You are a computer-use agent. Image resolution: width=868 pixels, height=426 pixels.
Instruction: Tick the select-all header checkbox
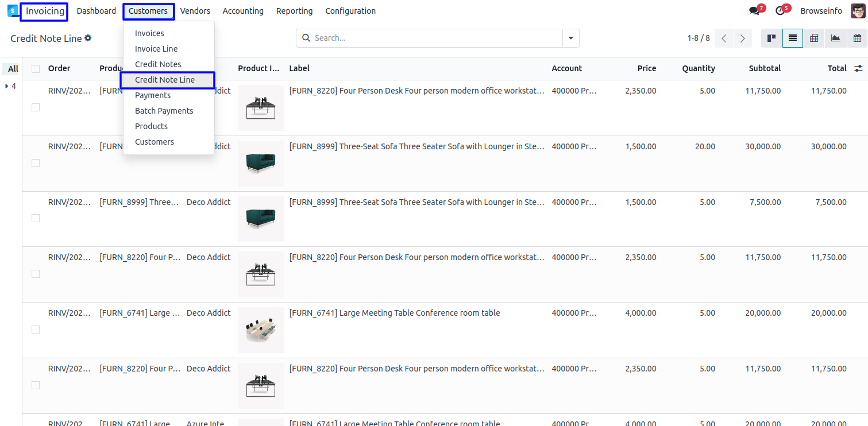point(36,69)
